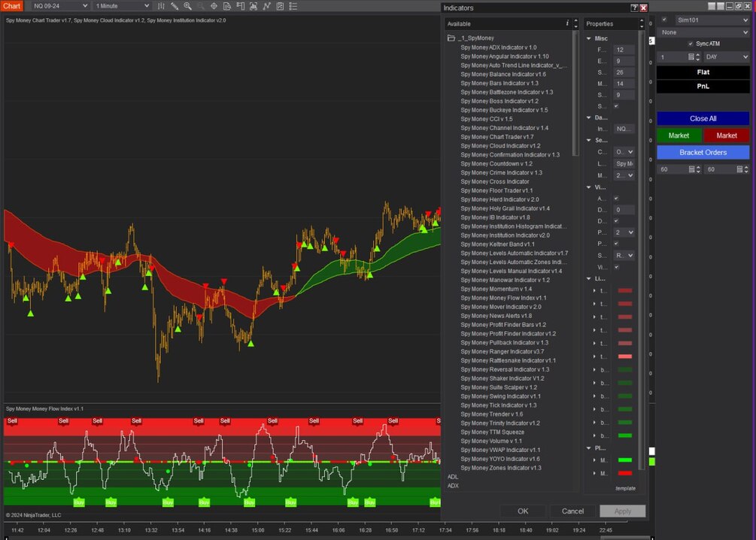Viewport: 756px width, 540px height.
Task: Open the NQ 09-24 instrument dropdown
Action: 60,6
